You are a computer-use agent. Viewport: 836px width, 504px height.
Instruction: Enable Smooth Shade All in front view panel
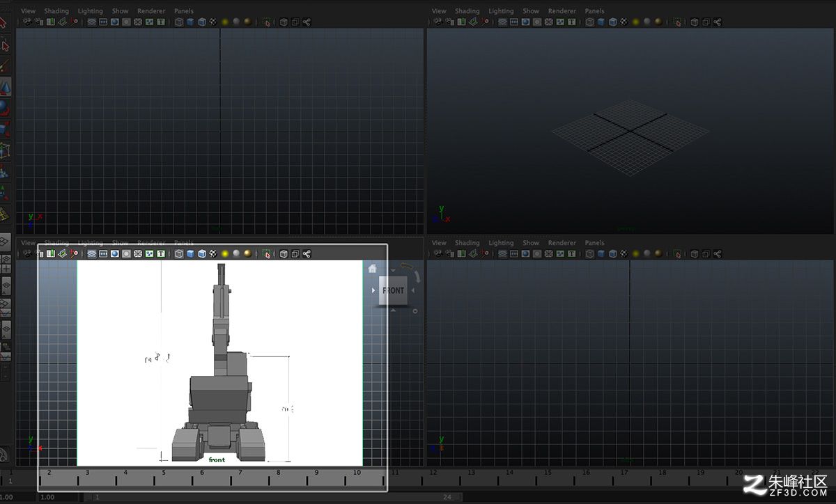click(x=190, y=253)
